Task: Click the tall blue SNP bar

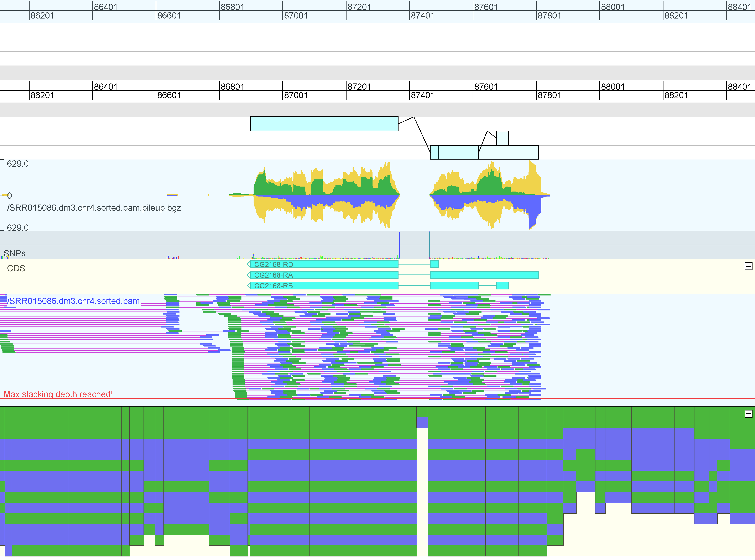Action: (399, 245)
